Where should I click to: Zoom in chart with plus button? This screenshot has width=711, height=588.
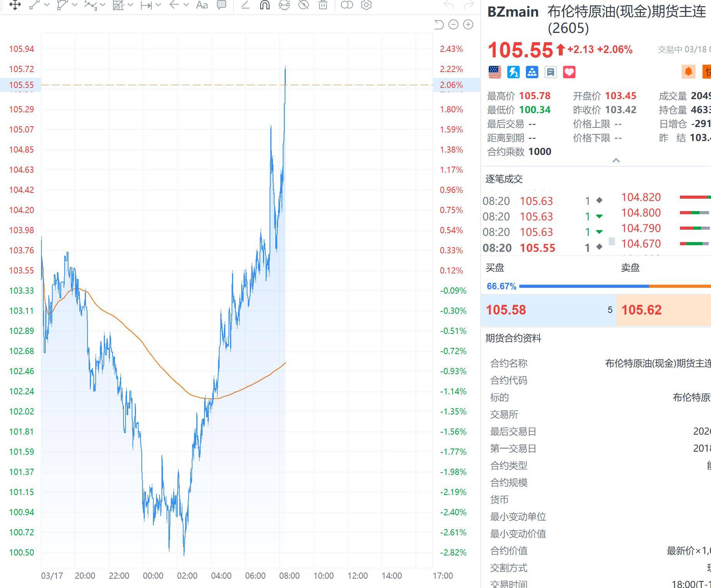[468, 25]
